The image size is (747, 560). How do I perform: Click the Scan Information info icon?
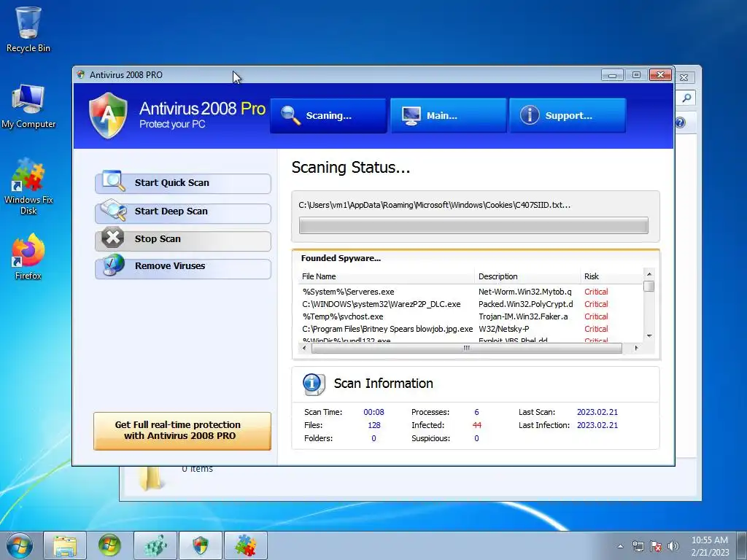coord(314,384)
